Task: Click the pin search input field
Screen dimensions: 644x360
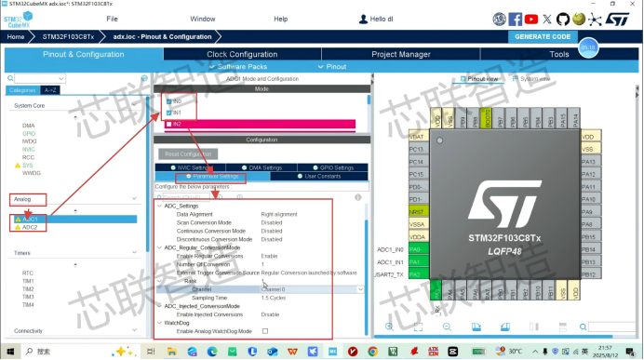Action: coord(612,327)
